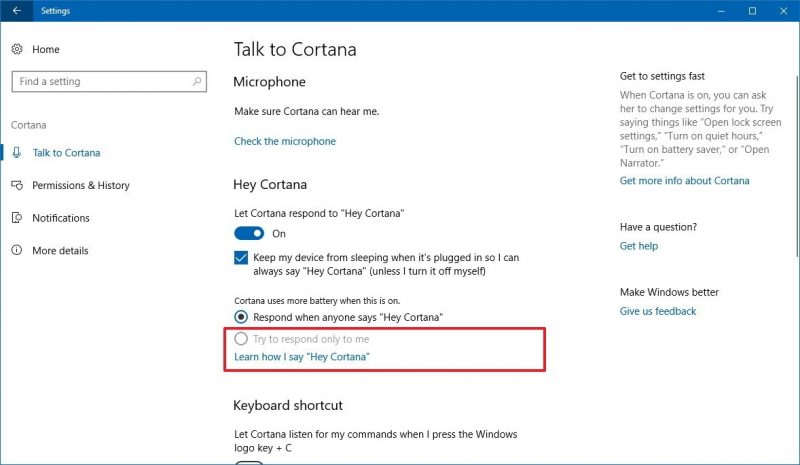The height and width of the screenshot is (465, 800).
Task: Click the vertical scrollbar on the right
Action: click(796, 166)
